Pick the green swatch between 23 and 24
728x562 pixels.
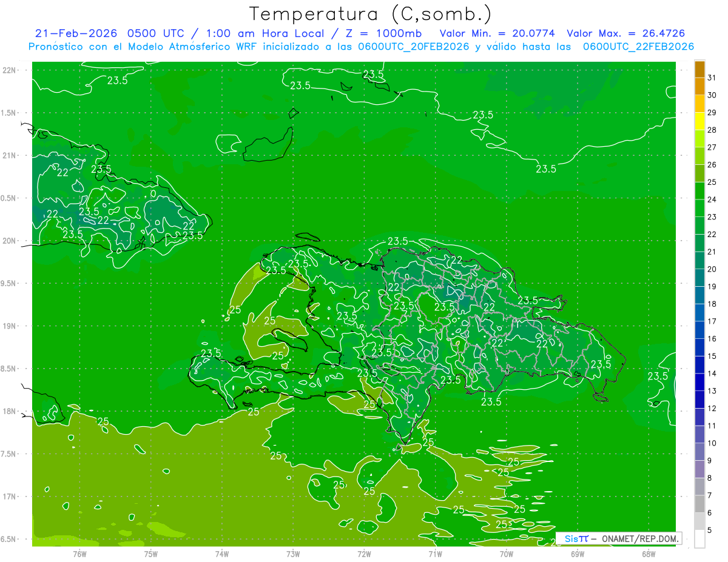click(699, 209)
